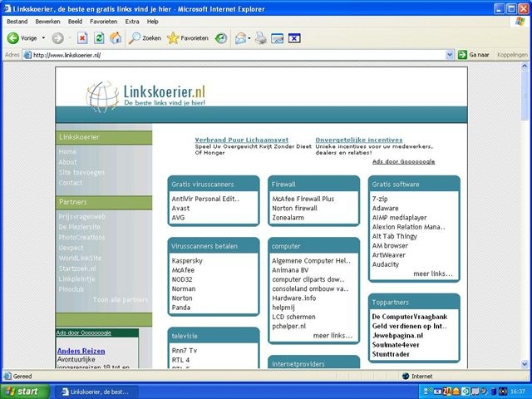This screenshot has width=532, height=399.
Task: Open the Favorieten menu
Action: point(103,22)
